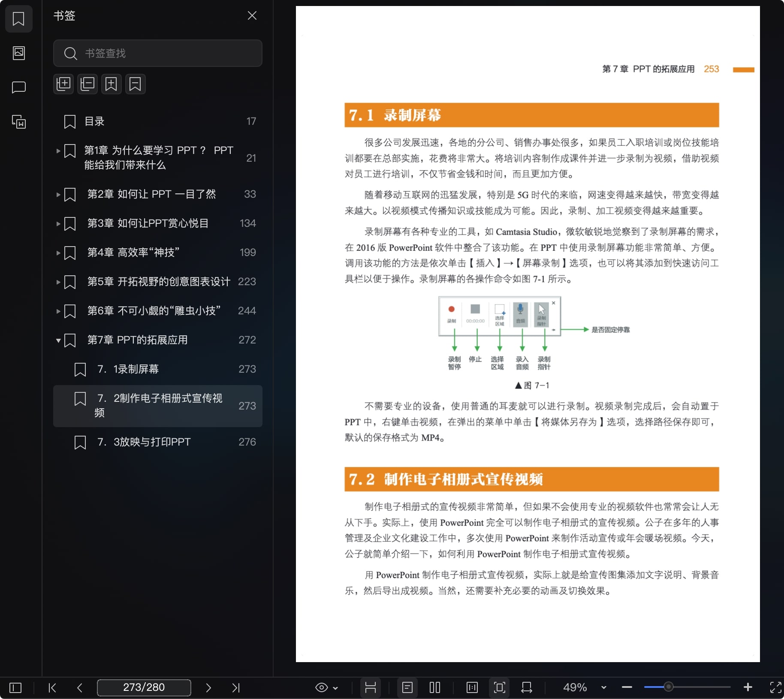Click page number 272 beside 第7章 bookmark
Screen dimensions: 784x699
pyautogui.click(x=247, y=340)
